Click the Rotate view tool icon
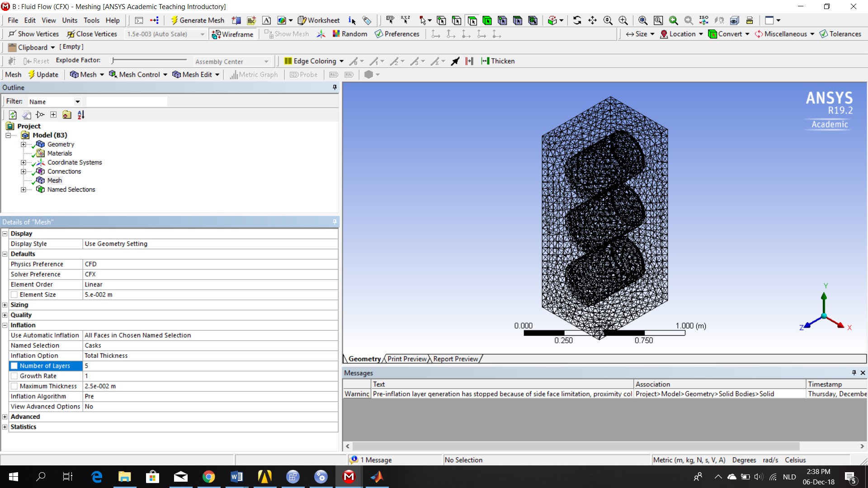The image size is (868, 488). [x=577, y=20]
